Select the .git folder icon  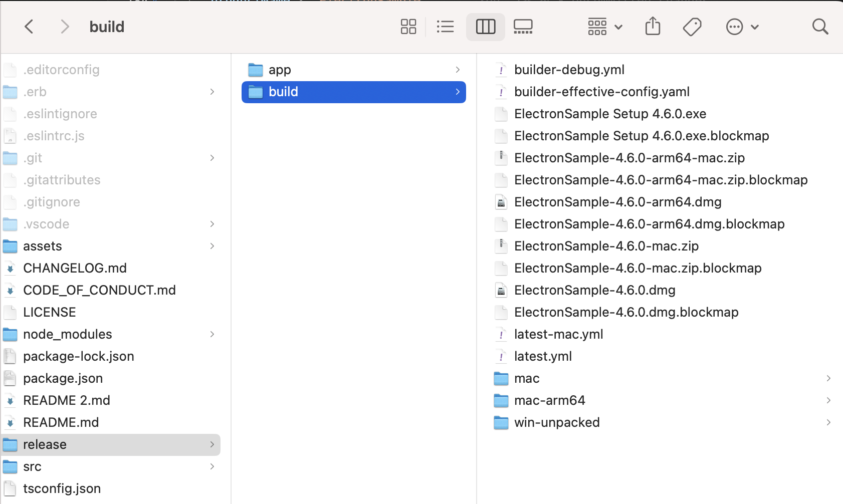pyautogui.click(x=10, y=158)
